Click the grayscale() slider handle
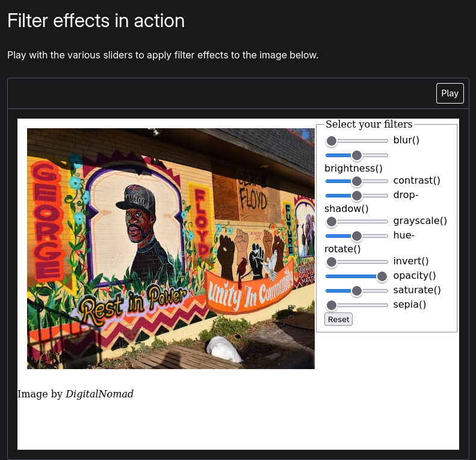Image resolution: width=476 pixels, height=460 pixels. [x=331, y=221]
